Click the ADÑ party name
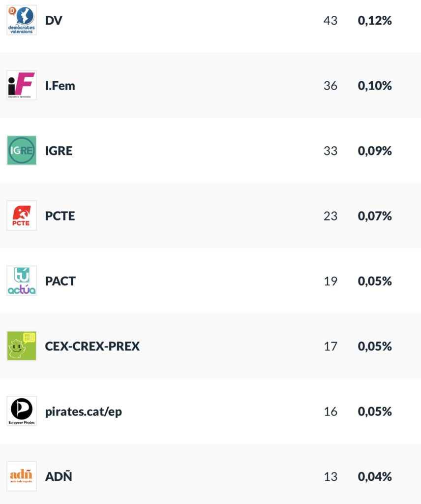Viewport: 421px width, 504px height. click(59, 476)
